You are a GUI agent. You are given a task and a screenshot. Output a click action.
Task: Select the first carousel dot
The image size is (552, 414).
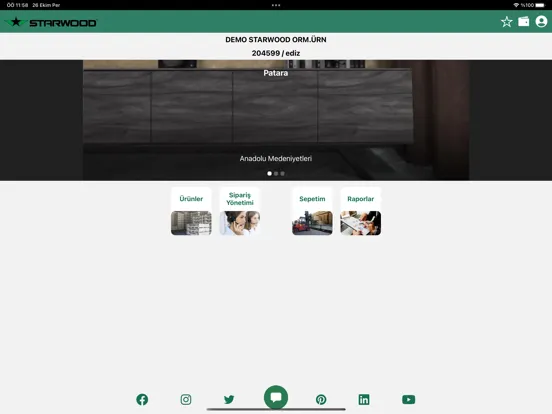(269, 174)
